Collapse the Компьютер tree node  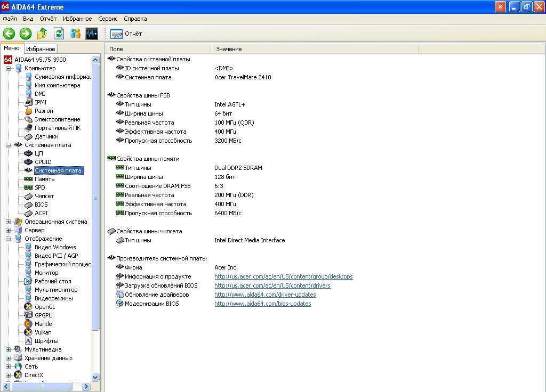8,68
